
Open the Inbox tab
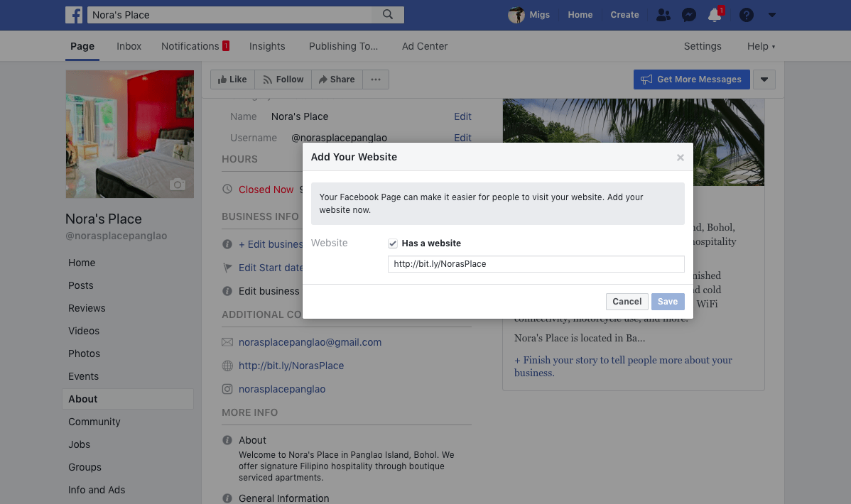pos(129,45)
